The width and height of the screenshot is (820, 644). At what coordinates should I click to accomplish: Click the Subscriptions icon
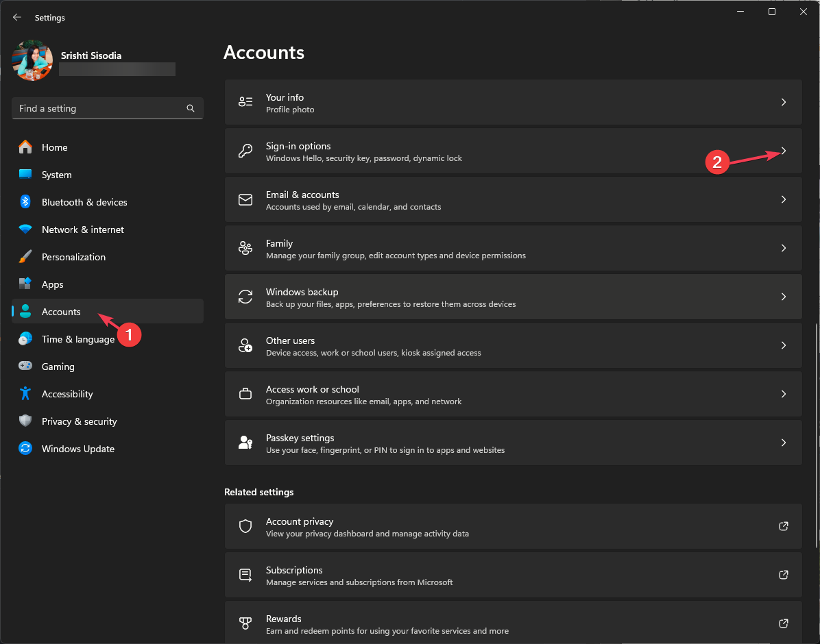tap(245, 575)
